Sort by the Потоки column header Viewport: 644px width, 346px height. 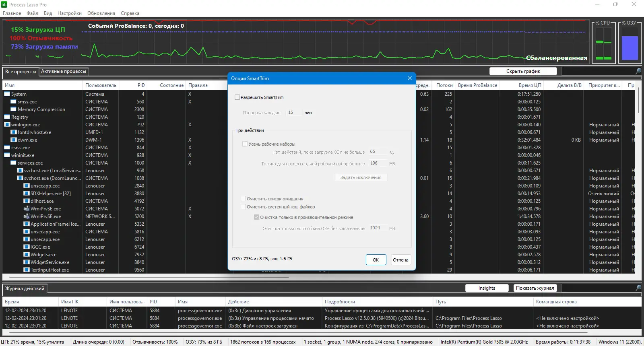pos(444,85)
